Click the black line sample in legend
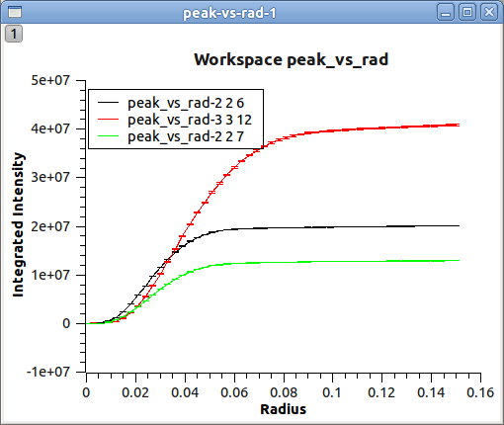Screen dimensions: 504x425 108,103
